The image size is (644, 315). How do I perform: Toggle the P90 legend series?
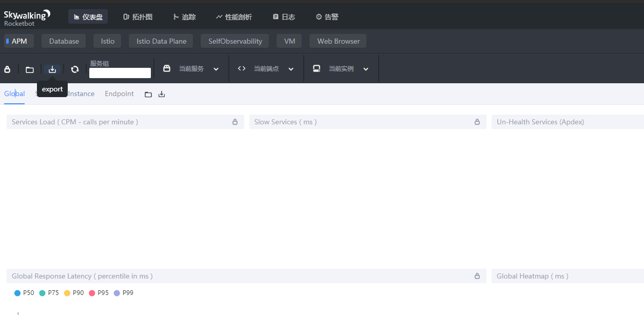tap(74, 293)
